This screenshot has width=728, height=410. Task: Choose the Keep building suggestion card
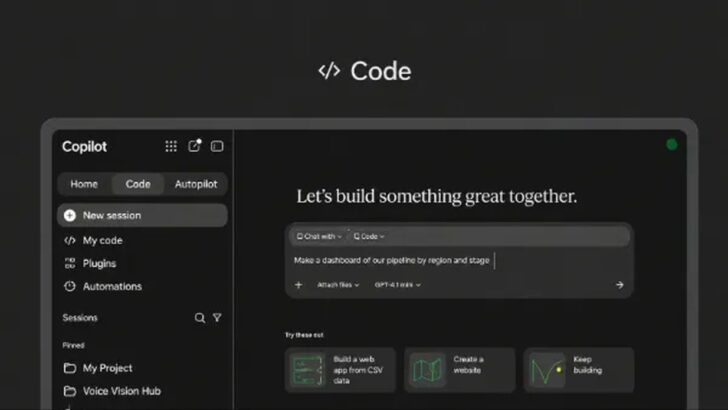(x=579, y=370)
